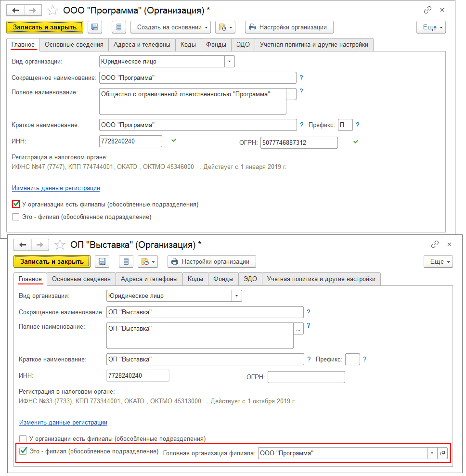
Task: Show help for Сокращенное наименование ООО "Программа"
Action: point(301,77)
